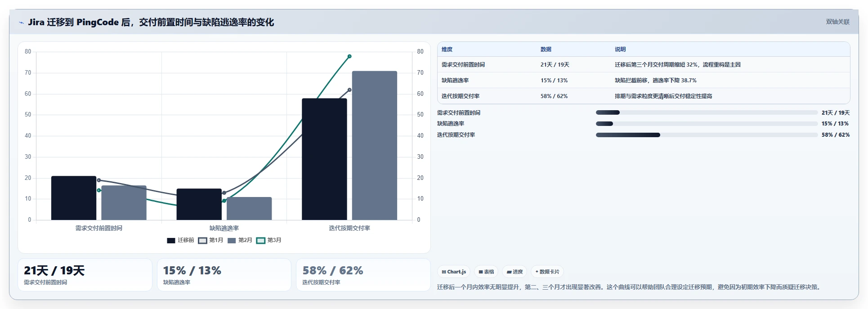The height and width of the screenshot is (309, 868).
Task: Click table note about 交付周期缩短 32%
Action: click(x=677, y=65)
